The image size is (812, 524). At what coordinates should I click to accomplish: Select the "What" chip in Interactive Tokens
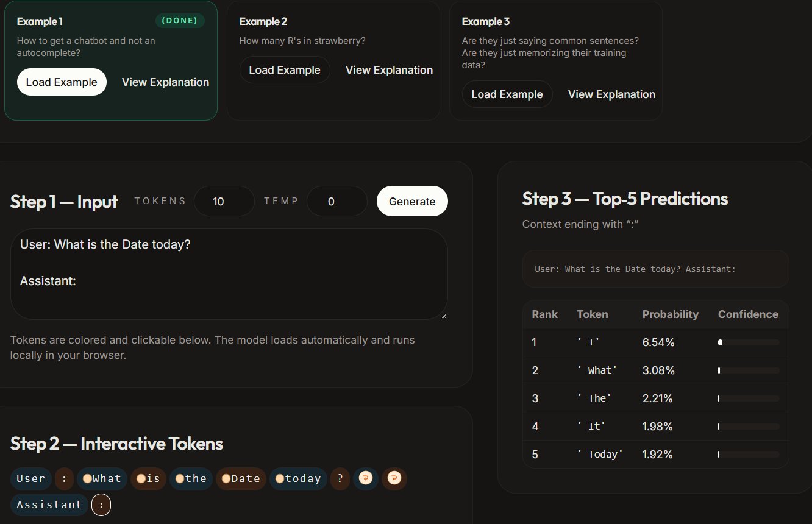(102, 478)
